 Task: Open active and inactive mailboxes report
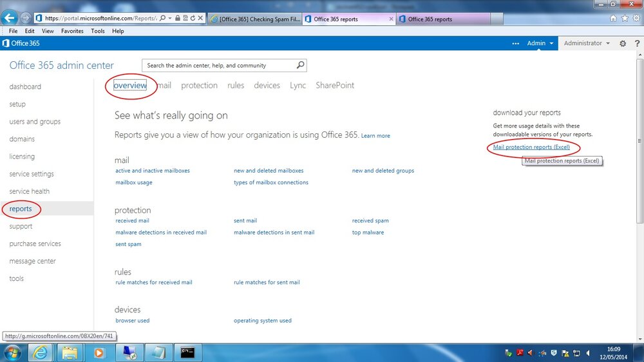click(153, 171)
